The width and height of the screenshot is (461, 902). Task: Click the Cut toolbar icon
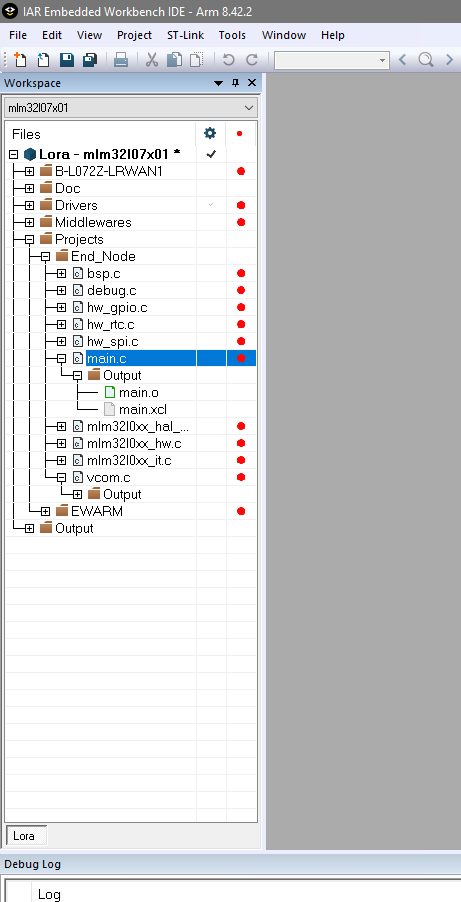pos(152,59)
